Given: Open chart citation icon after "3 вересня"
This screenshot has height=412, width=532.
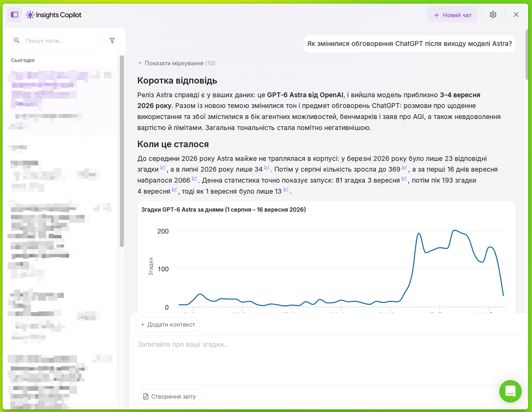Looking at the screenshot, I should (x=404, y=179).
